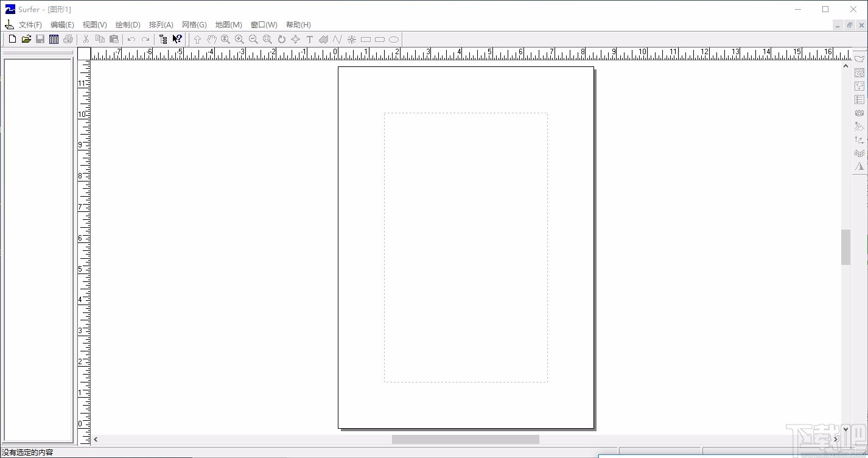
Task: Open the 绘制(D) menu
Action: (128, 25)
